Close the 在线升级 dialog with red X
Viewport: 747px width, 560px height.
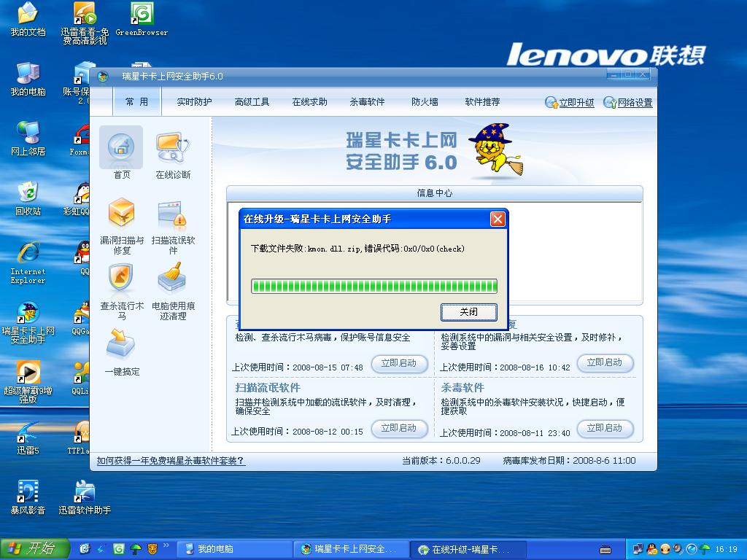[498, 219]
